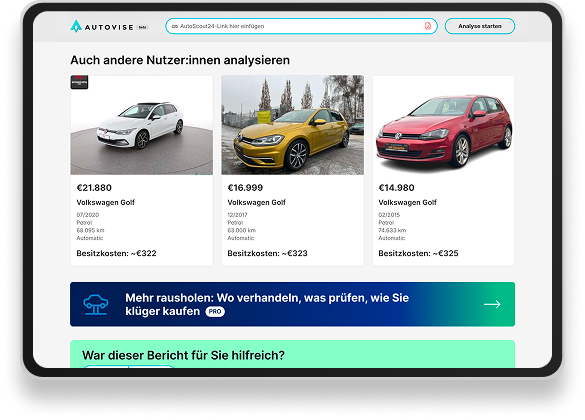Select the €16.999 price

click(x=245, y=188)
